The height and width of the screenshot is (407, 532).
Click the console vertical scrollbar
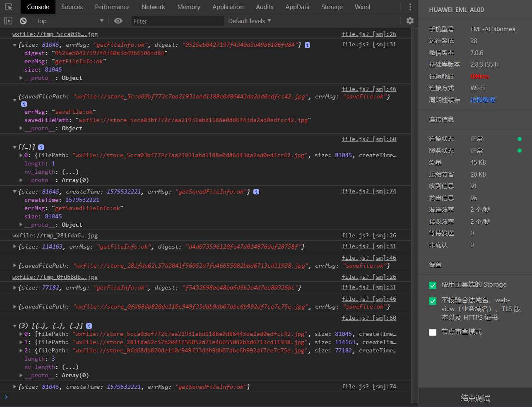414,215
